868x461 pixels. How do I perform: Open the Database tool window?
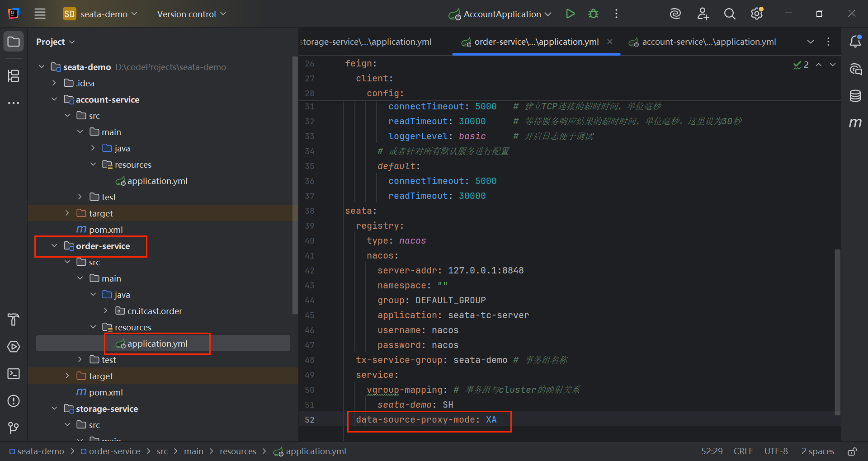click(x=855, y=96)
